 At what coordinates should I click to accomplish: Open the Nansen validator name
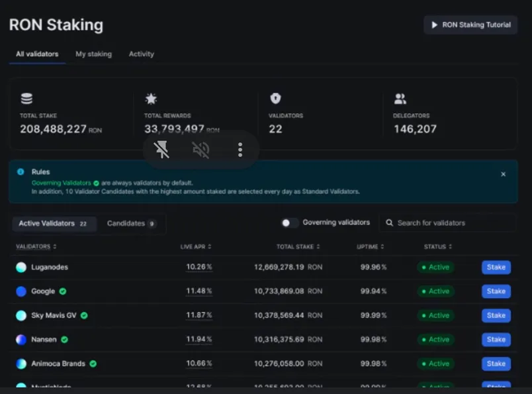click(44, 340)
